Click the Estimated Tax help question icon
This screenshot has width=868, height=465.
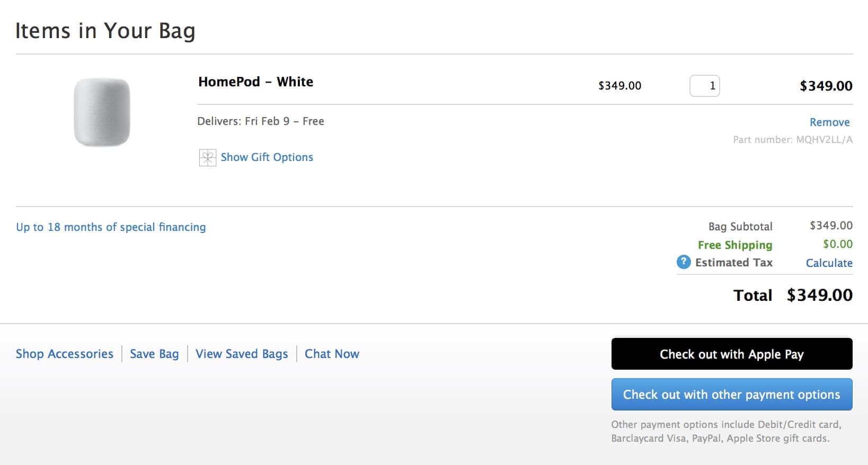tap(684, 262)
